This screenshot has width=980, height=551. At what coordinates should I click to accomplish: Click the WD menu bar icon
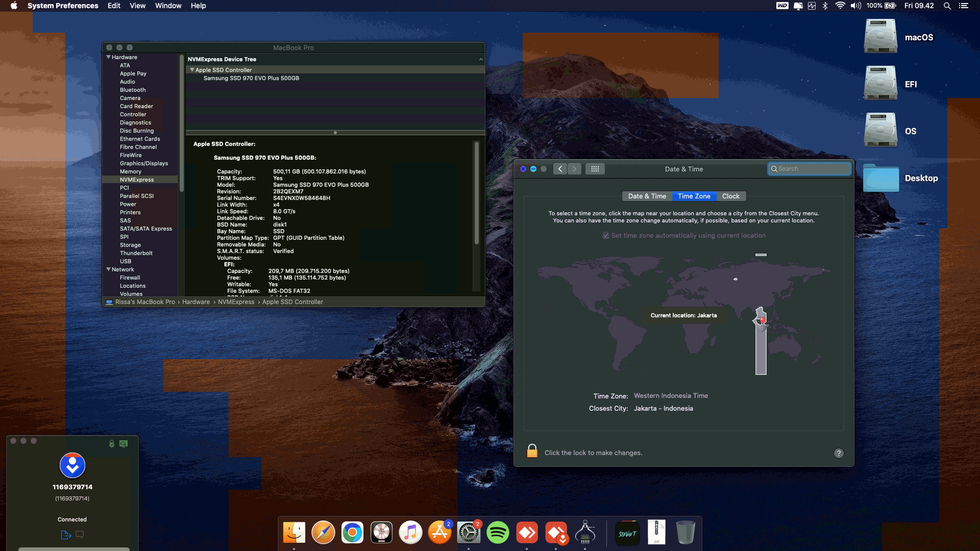(x=782, y=6)
